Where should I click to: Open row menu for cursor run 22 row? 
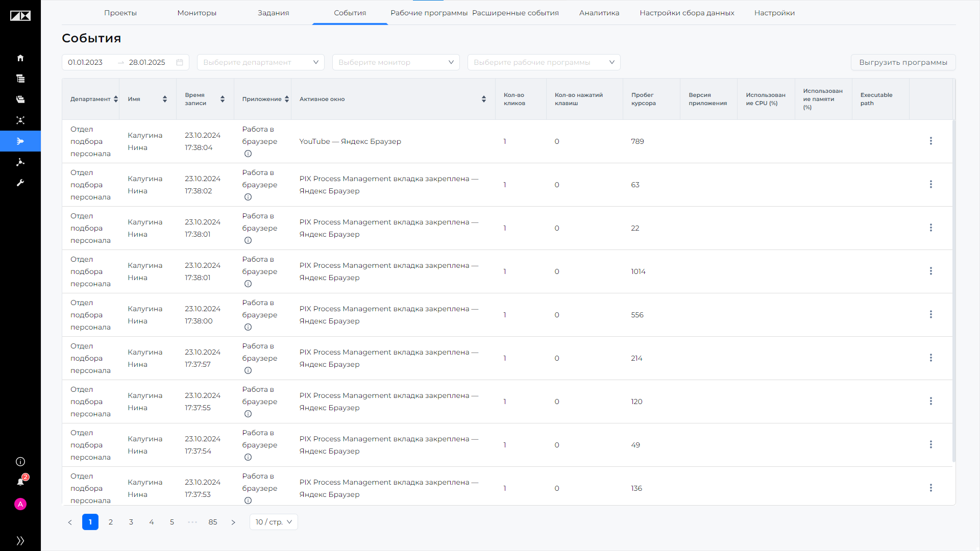tap(931, 228)
